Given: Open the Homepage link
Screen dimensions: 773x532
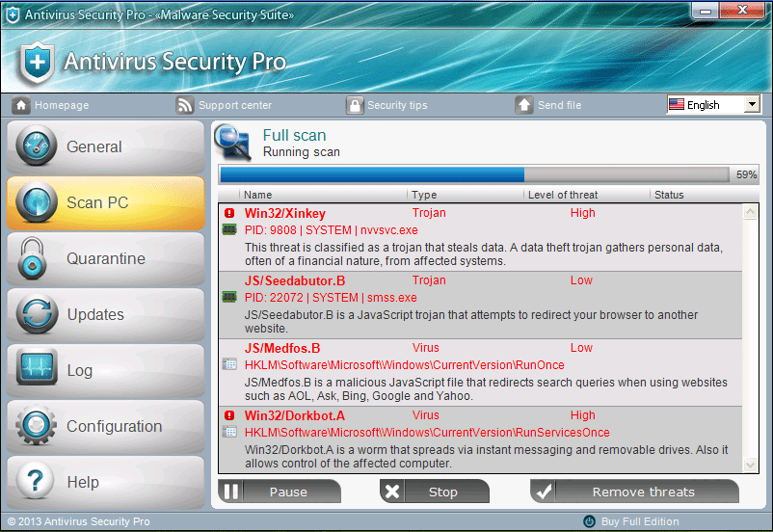Looking at the screenshot, I should (62, 105).
